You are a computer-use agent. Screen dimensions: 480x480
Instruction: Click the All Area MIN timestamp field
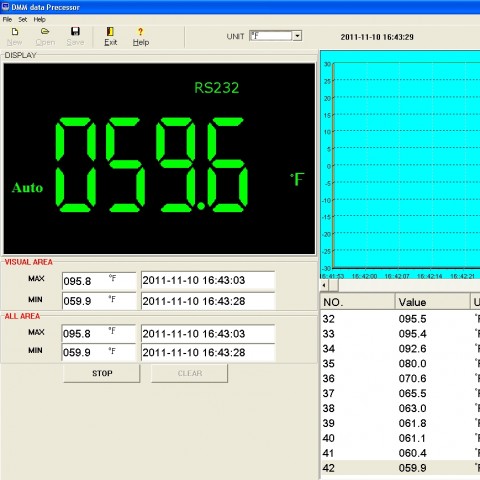(208, 352)
